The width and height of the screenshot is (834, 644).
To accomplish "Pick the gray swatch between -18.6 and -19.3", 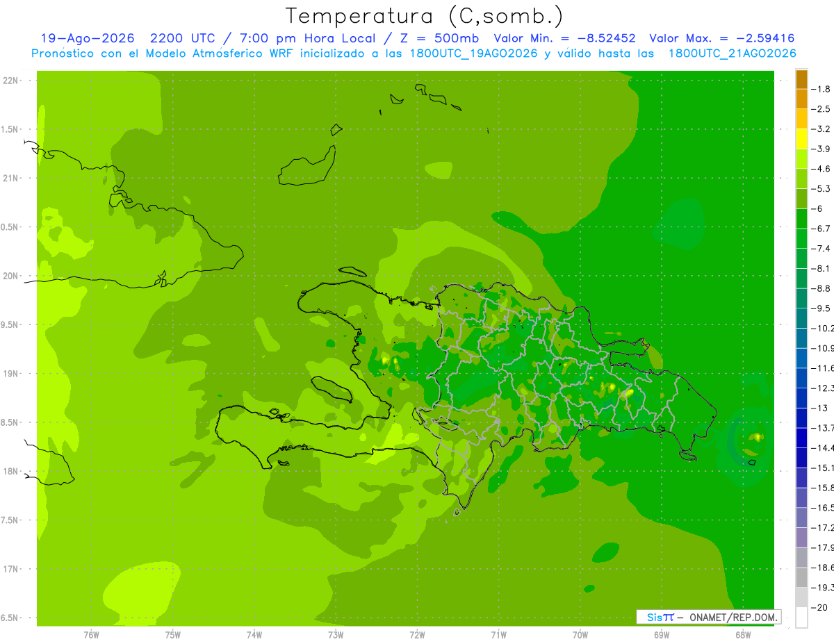I will click(x=801, y=577).
